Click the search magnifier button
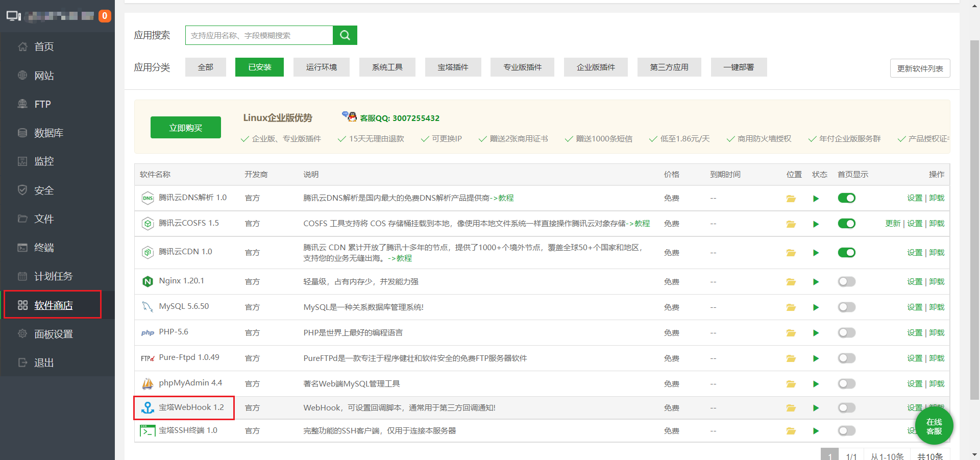Viewport: 980px width, 460px height. pyautogui.click(x=345, y=35)
